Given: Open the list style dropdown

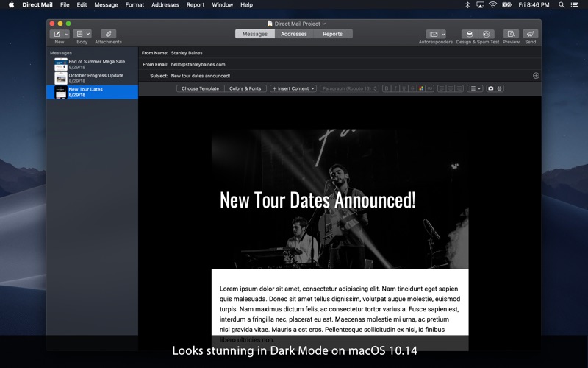Looking at the screenshot, I should [x=475, y=88].
